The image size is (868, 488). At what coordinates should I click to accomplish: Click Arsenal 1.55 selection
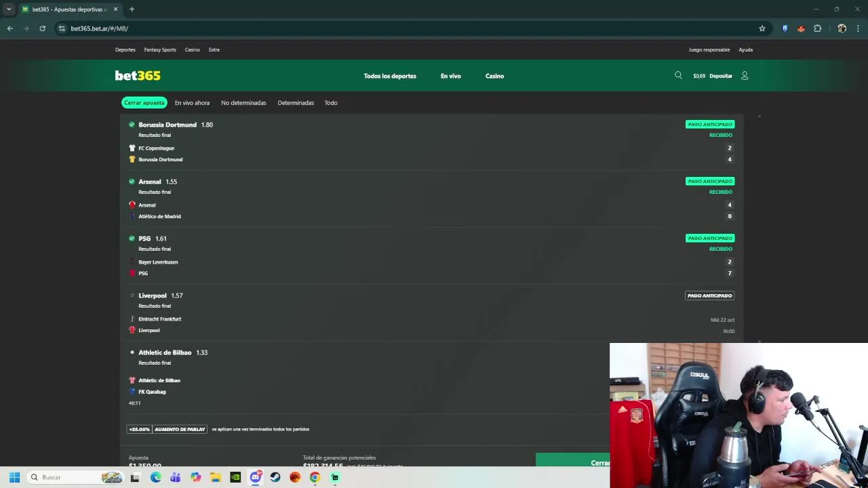(x=157, y=182)
